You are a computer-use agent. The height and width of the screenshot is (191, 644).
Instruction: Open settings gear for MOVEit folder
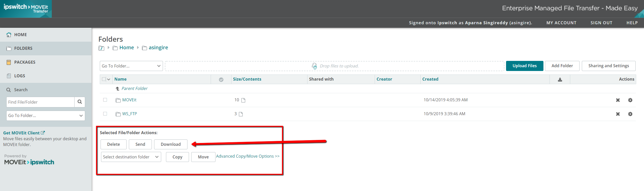(x=630, y=100)
